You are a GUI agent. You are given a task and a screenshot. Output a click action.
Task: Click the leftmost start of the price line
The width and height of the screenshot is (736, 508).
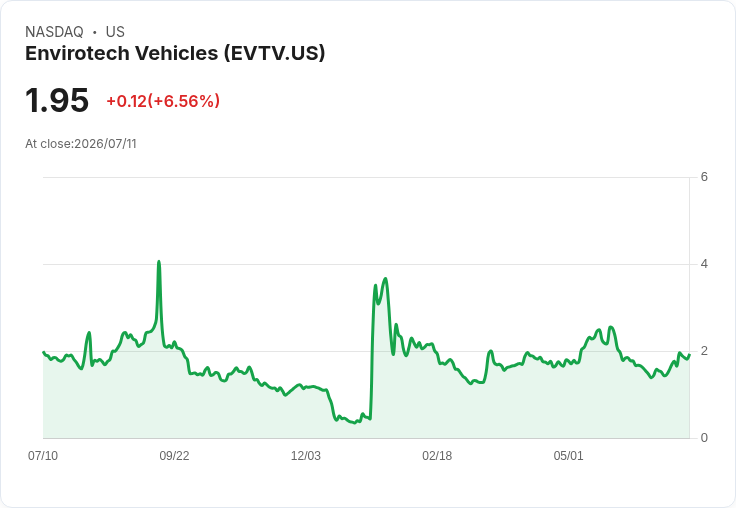click(x=44, y=352)
